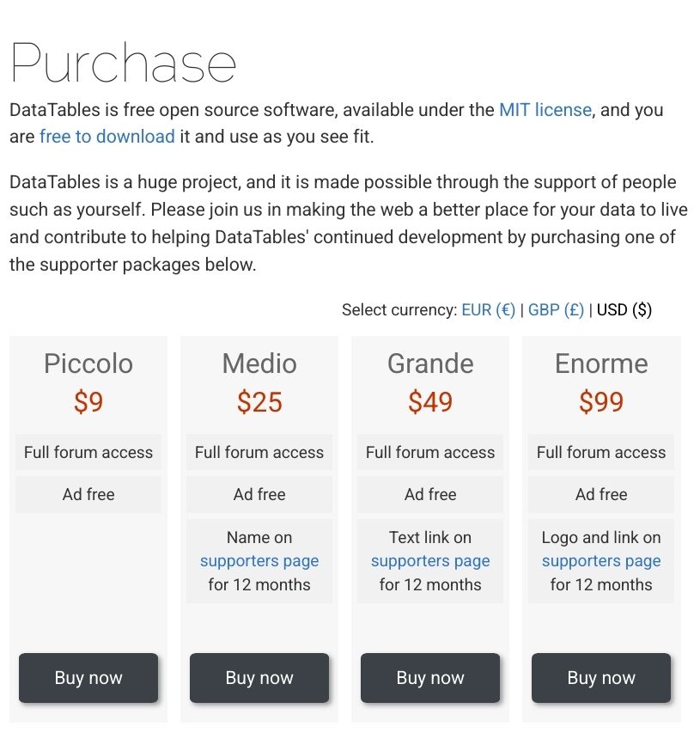Follow the 'free to download' link
The width and height of the screenshot is (700, 745).
[x=107, y=137]
